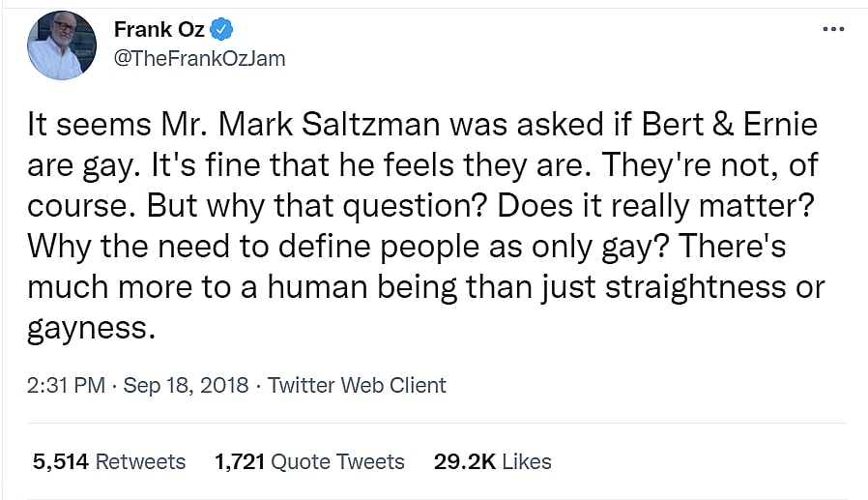Open the tweet's three-dot More menu

[x=832, y=29]
